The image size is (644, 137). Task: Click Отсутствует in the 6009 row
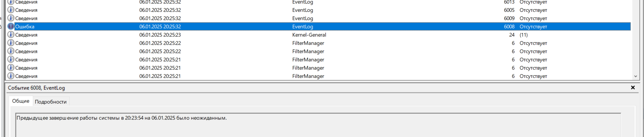[533, 18]
